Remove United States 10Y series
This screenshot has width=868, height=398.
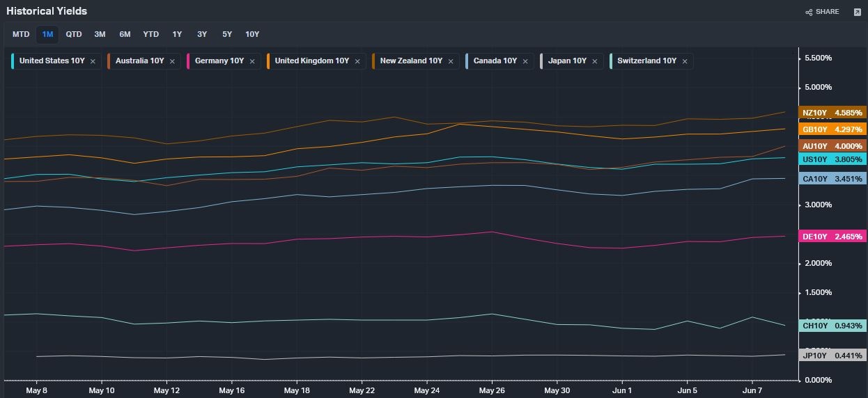pos(93,61)
